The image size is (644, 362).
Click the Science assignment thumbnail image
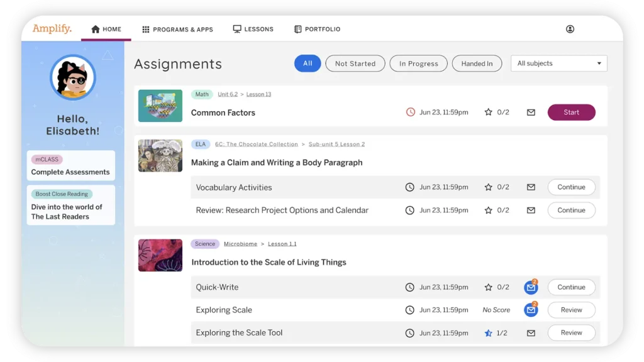tap(160, 255)
